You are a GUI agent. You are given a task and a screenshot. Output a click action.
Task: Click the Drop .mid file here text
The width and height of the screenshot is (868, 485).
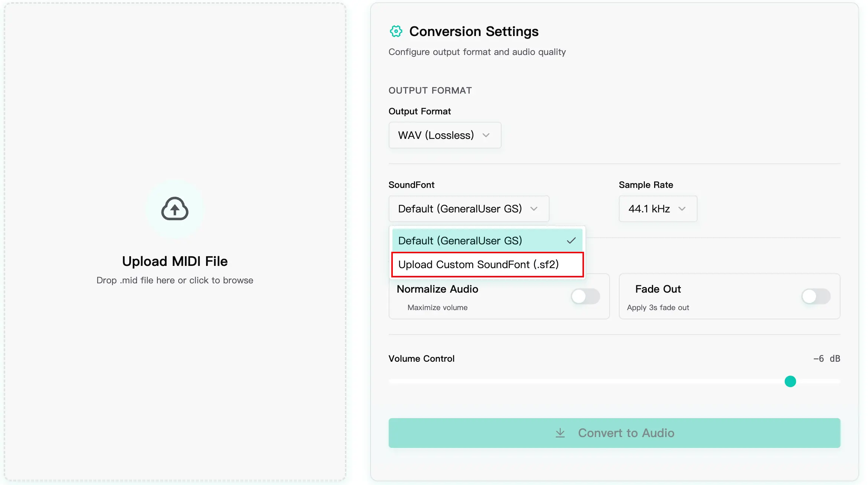pos(174,280)
